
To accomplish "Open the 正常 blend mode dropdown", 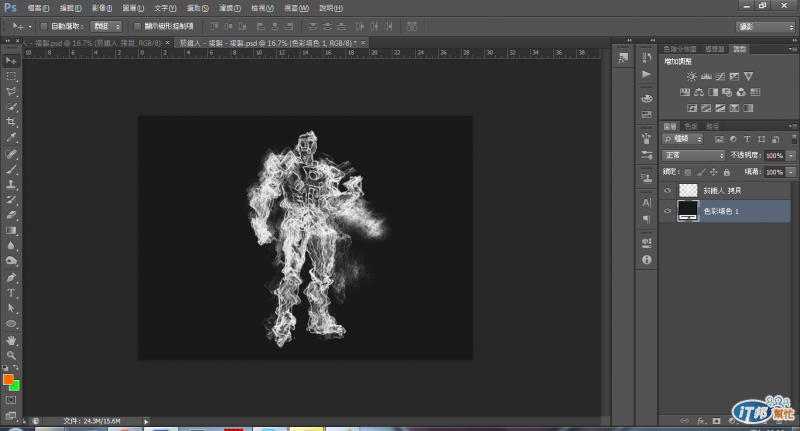I will click(x=694, y=156).
